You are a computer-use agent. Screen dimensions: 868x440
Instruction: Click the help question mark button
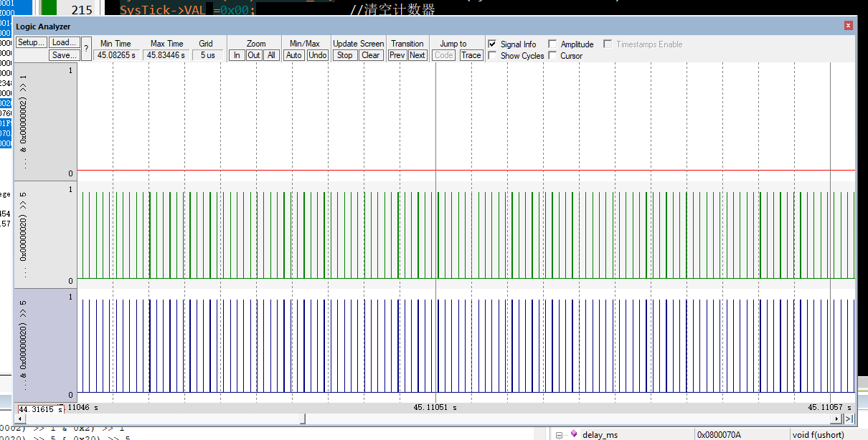[86, 48]
